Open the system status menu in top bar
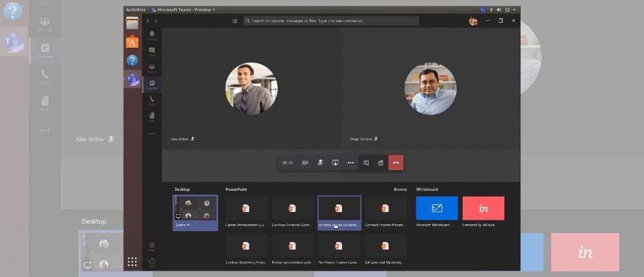Image resolution: width=644 pixels, height=277 pixels. (511, 10)
